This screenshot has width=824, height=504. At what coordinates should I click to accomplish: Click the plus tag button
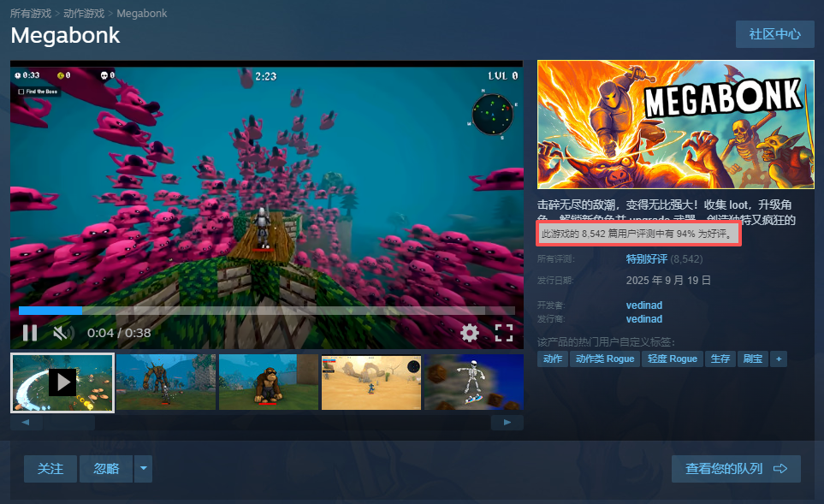778,359
